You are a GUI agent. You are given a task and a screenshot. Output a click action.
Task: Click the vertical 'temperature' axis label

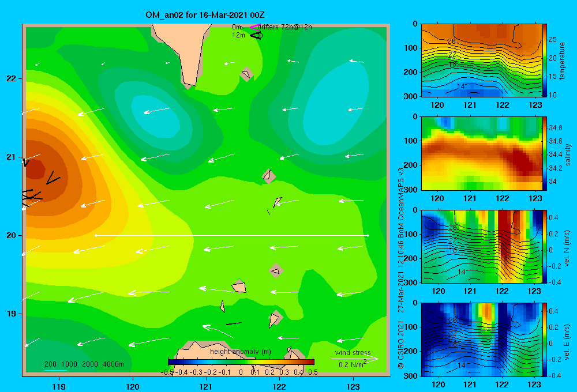point(562,61)
